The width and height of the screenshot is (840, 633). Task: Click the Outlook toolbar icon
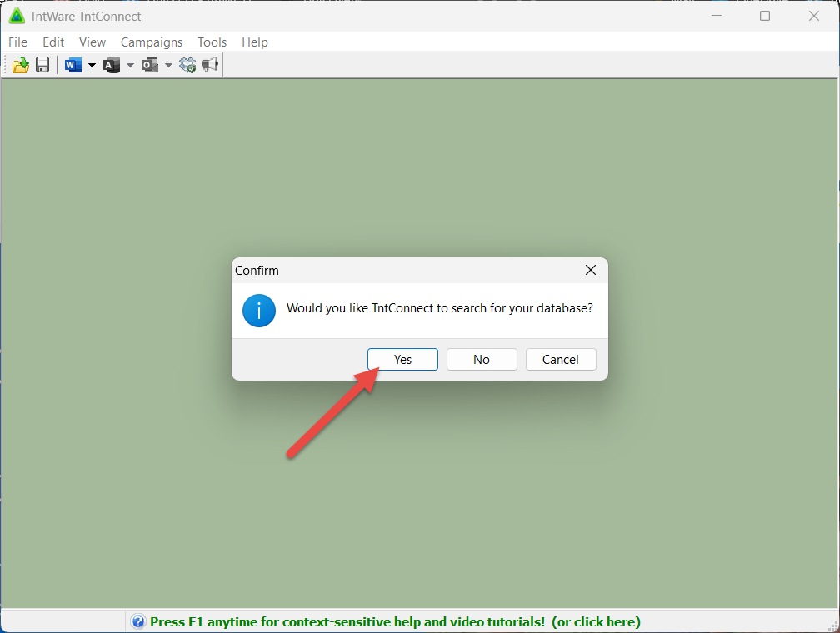click(150, 65)
